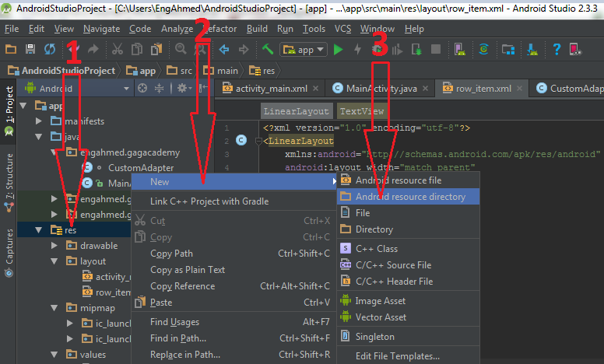Collapse the java folder node
Screen dimensions: 604x364
pos(38,137)
